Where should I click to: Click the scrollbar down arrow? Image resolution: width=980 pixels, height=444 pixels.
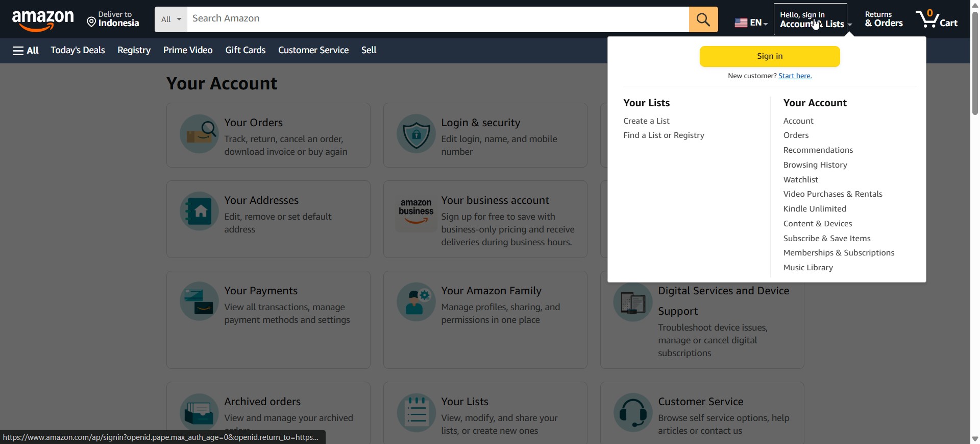click(975, 439)
